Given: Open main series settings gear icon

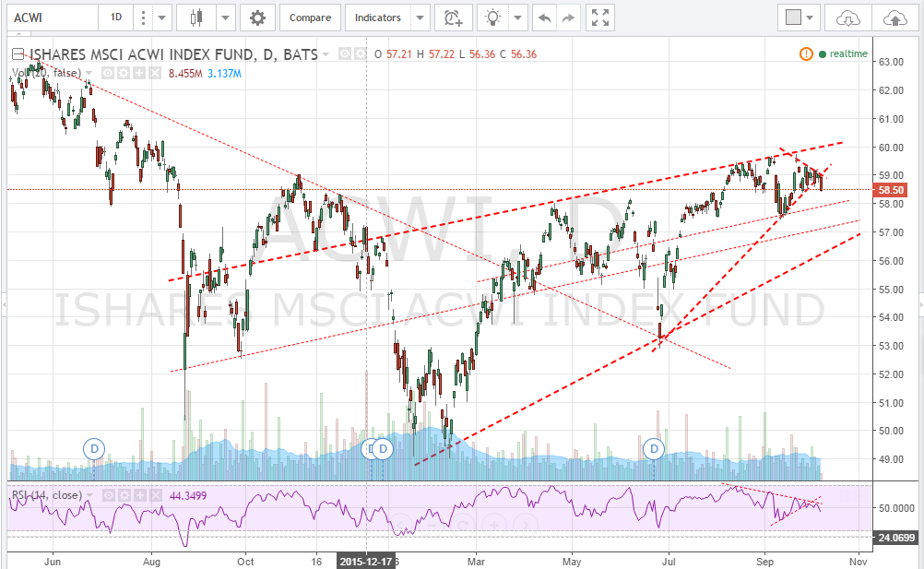Looking at the screenshot, I should click(x=360, y=54).
